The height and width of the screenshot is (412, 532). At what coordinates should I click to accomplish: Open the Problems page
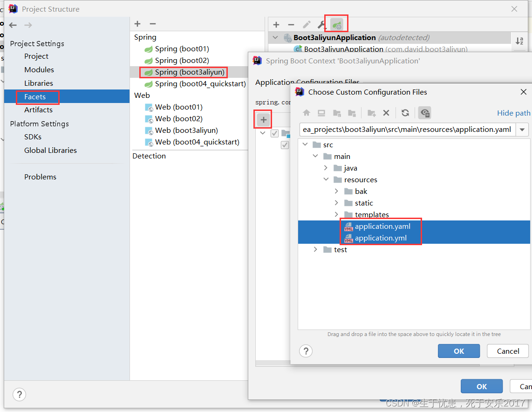coord(41,177)
